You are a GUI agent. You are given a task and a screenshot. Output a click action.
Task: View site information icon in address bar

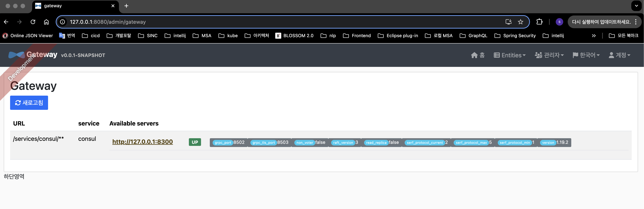[x=62, y=22]
